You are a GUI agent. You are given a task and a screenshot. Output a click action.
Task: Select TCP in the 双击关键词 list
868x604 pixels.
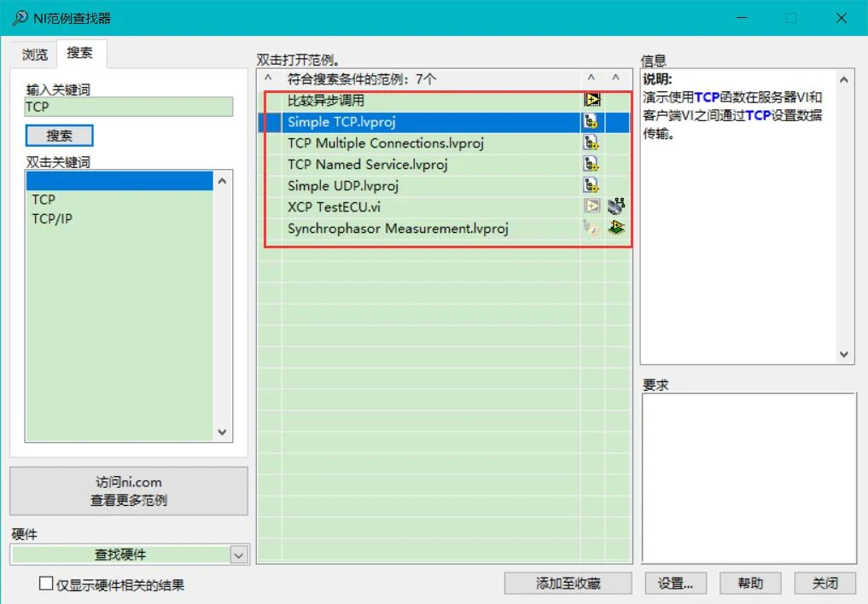click(x=119, y=200)
